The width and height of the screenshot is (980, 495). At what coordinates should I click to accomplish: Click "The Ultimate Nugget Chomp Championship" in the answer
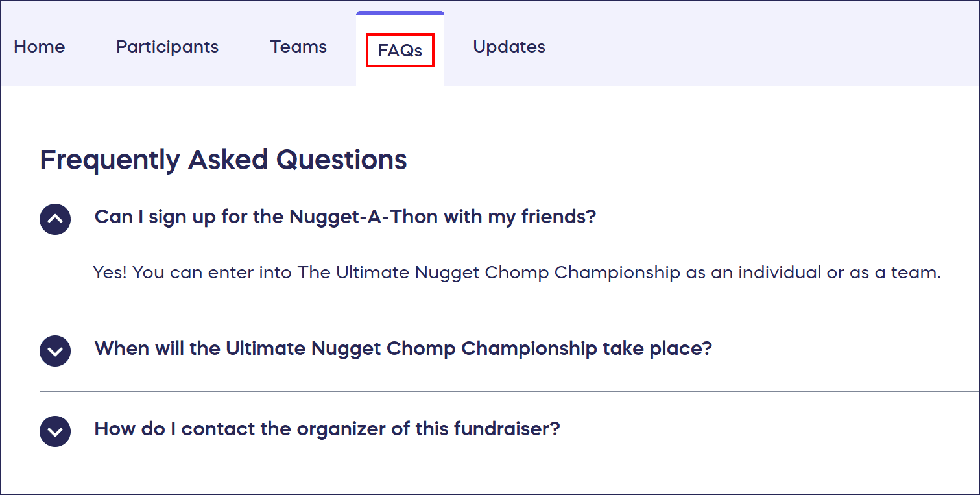tap(488, 272)
